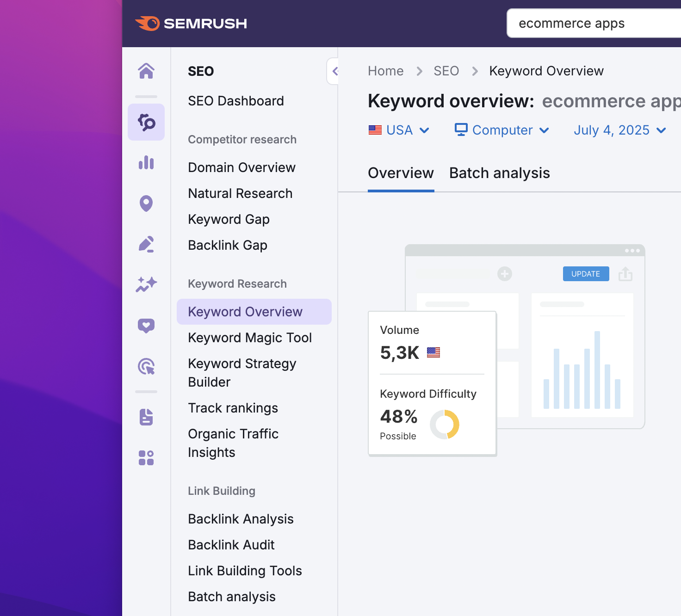The height and width of the screenshot is (616, 681).
Task: Click the bar chart in illustration
Action: tap(582, 370)
